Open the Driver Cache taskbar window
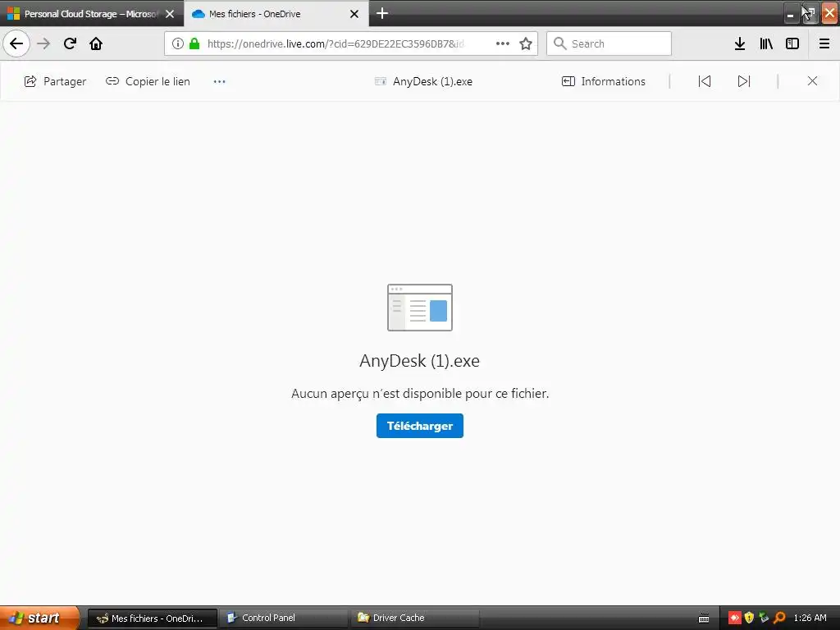Viewport: 840px width, 630px height. click(414, 619)
